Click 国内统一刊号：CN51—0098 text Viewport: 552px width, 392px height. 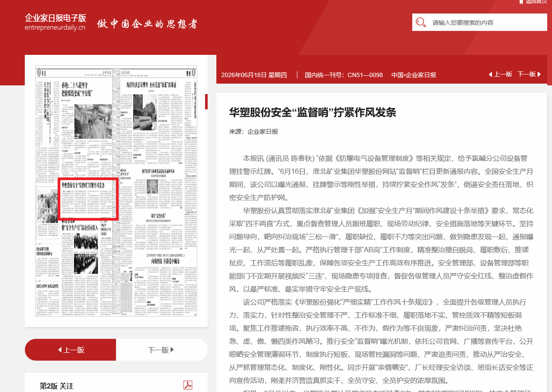(344, 75)
